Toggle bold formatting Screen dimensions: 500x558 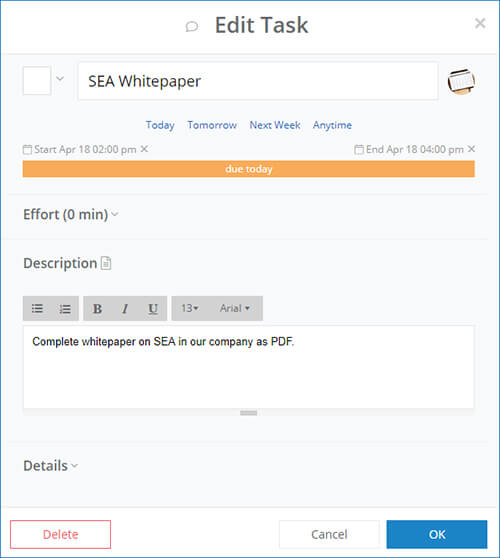[97, 309]
